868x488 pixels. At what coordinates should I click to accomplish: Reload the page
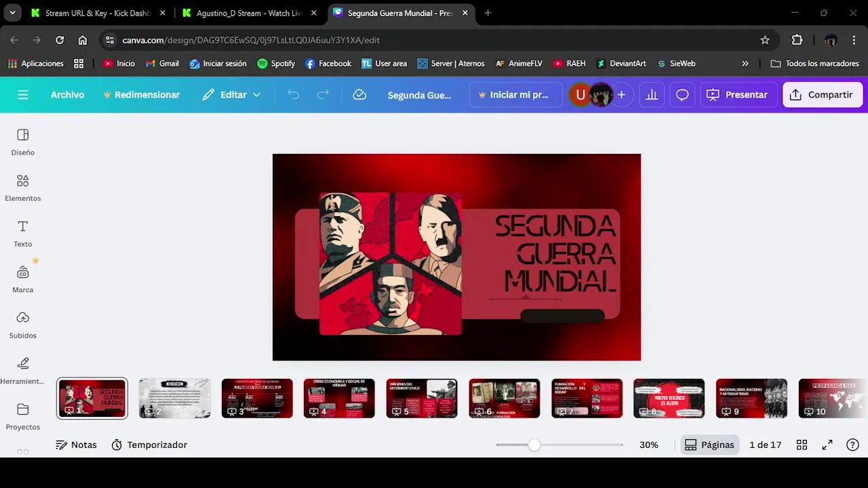[60, 40]
